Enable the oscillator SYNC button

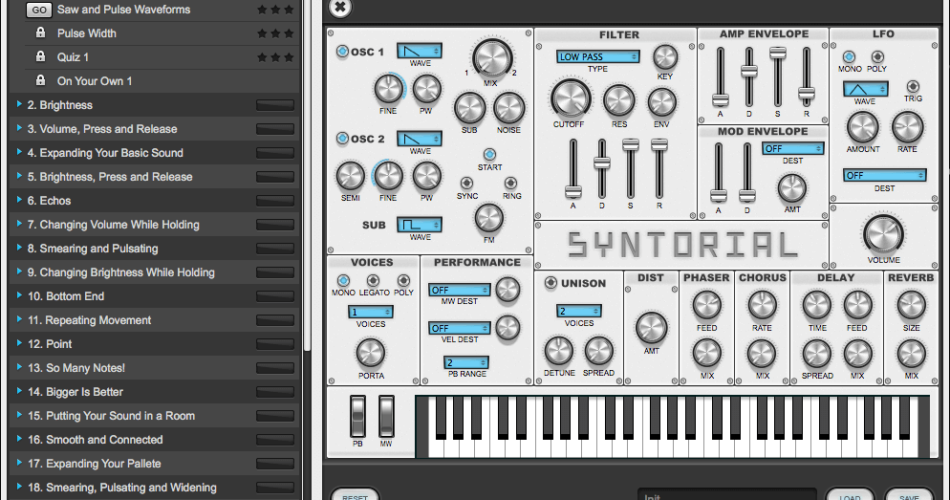pos(467,183)
